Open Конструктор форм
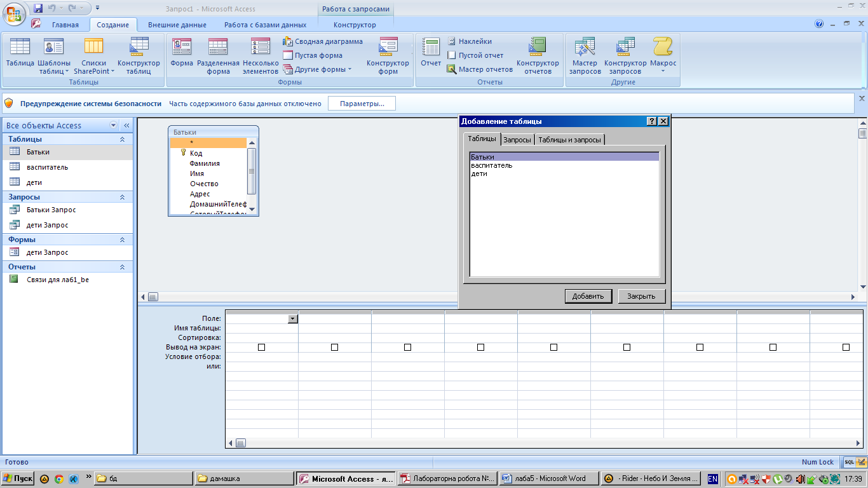Viewport: 868px width, 488px height. click(x=388, y=56)
